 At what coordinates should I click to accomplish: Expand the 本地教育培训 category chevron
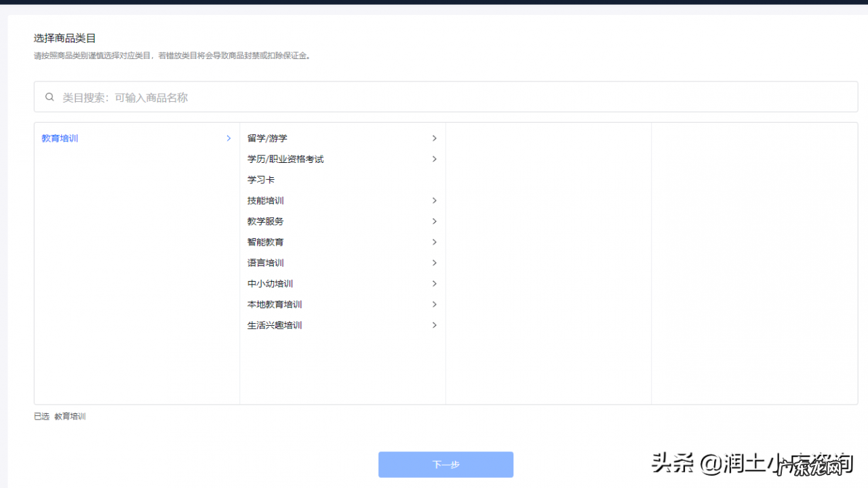435,304
